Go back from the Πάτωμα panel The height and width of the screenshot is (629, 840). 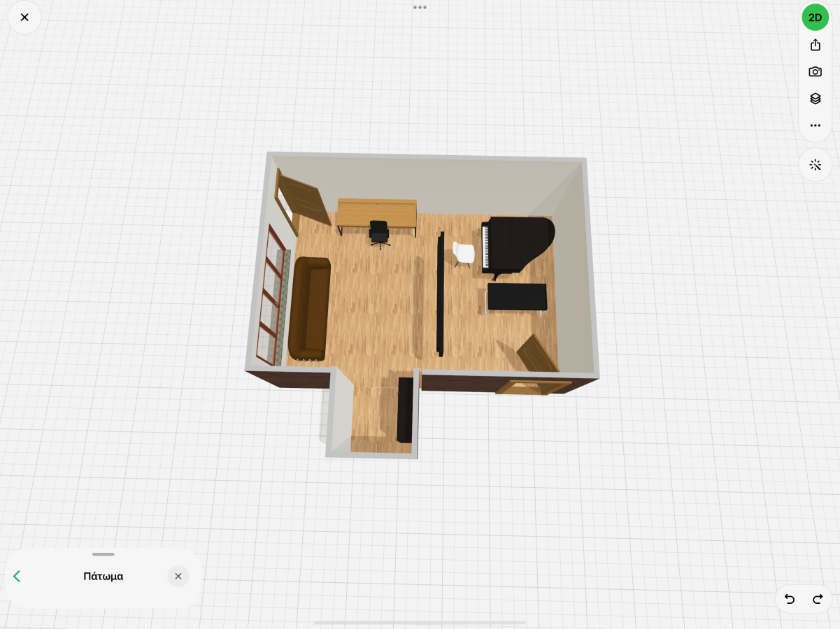[x=17, y=577]
